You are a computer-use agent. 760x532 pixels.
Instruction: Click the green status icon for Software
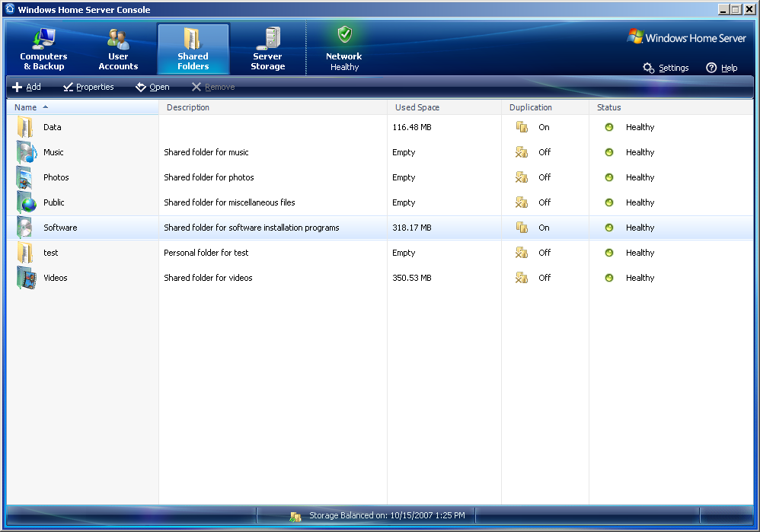click(609, 228)
